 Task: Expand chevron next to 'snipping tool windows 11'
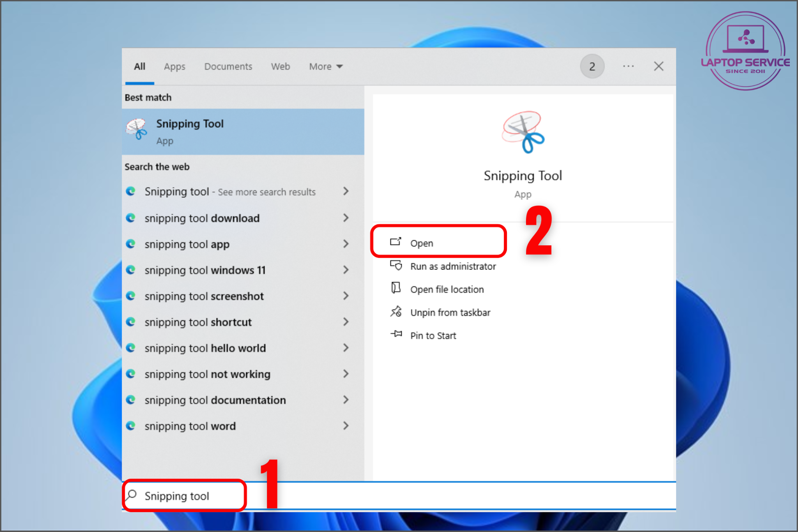(346, 270)
